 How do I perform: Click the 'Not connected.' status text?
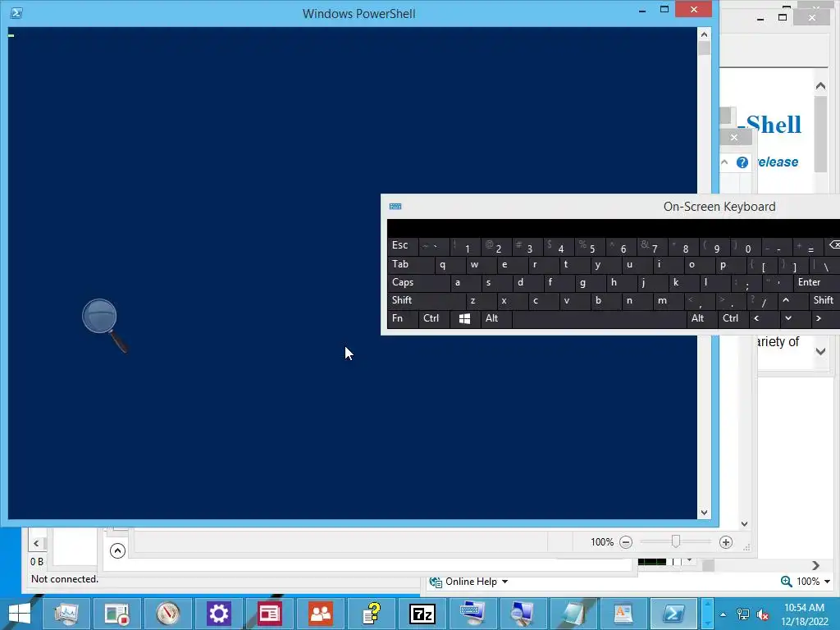click(65, 579)
